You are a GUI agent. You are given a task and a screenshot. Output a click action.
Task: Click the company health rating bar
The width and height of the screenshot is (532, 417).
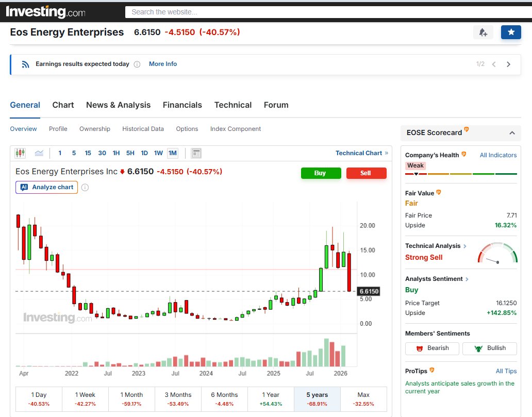(x=461, y=174)
